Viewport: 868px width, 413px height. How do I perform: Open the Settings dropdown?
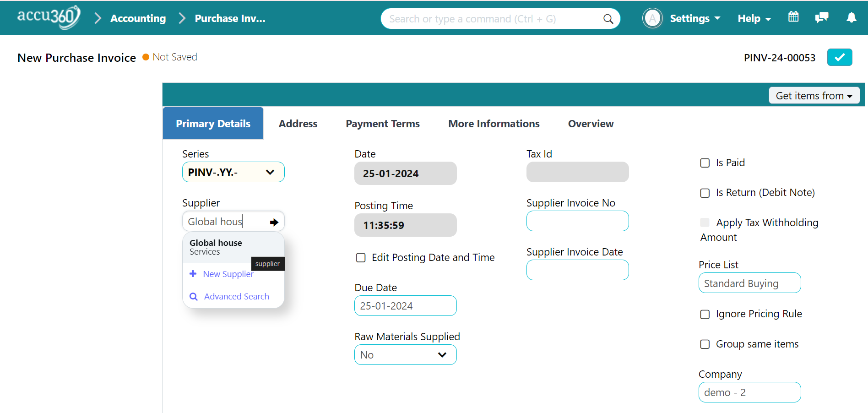click(x=695, y=18)
